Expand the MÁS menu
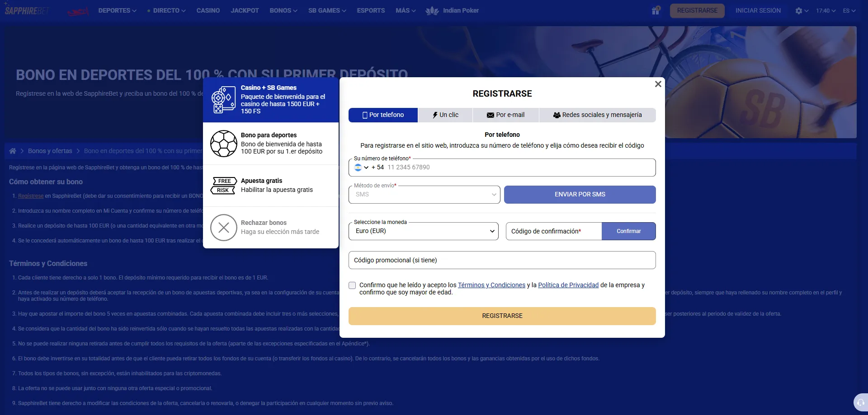Image resolution: width=868 pixels, height=415 pixels. (x=406, y=10)
